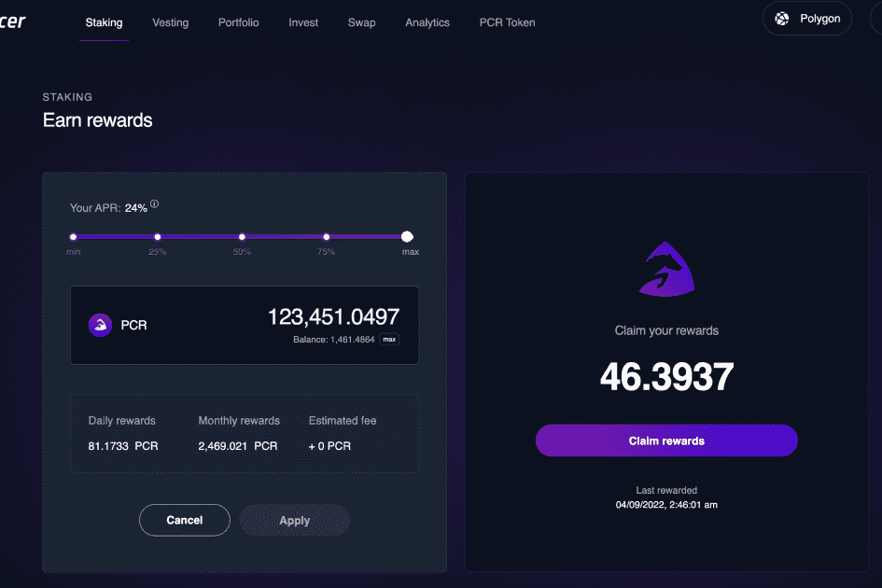View the Analytics tab
This screenshot has width=882, height=588.
pos(427,22)
